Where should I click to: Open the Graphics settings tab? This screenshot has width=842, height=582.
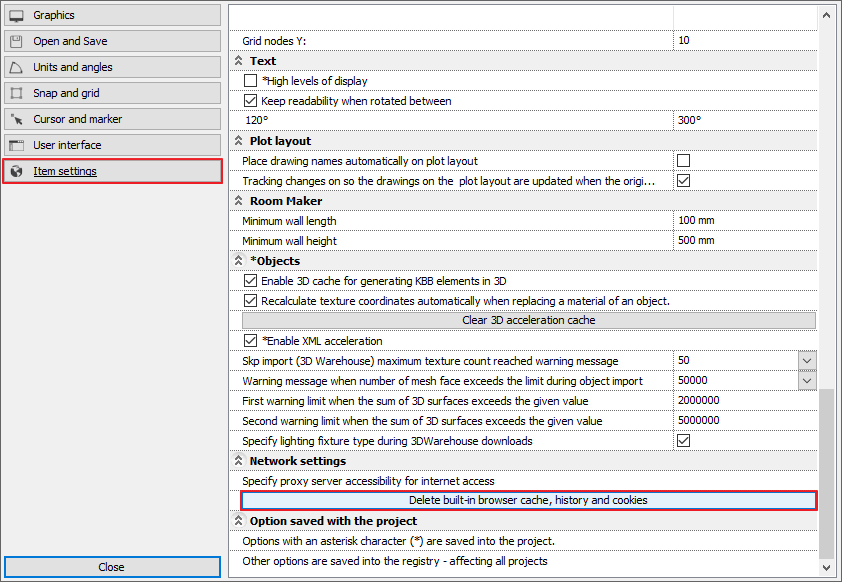[112, 15]
